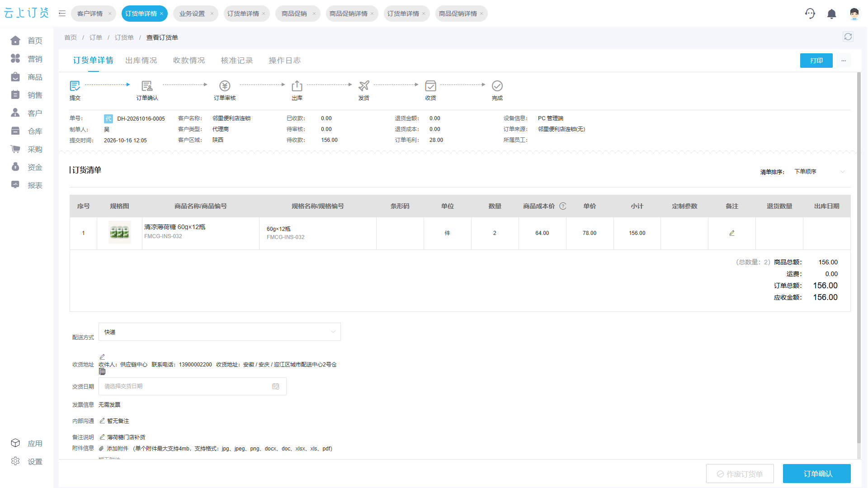Edit the 内部沟通 note pencil
The image size is (868, 488).
pos(102,421)
